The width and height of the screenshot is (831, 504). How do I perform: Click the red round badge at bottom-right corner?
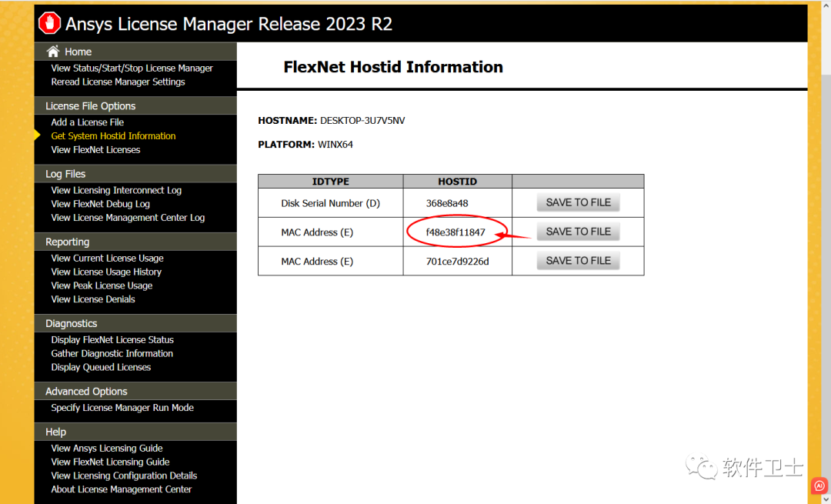coord(819,486)
